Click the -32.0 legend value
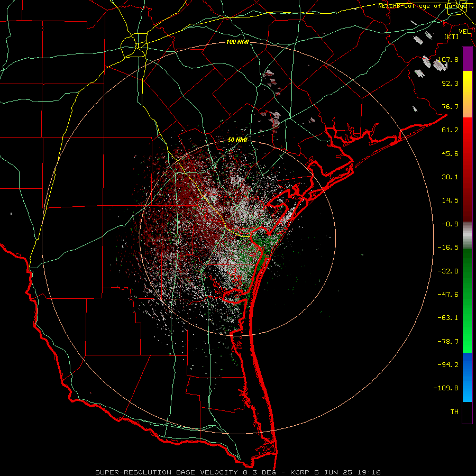The width and height of the screenshot is (476, 476). tap(448, 271)
